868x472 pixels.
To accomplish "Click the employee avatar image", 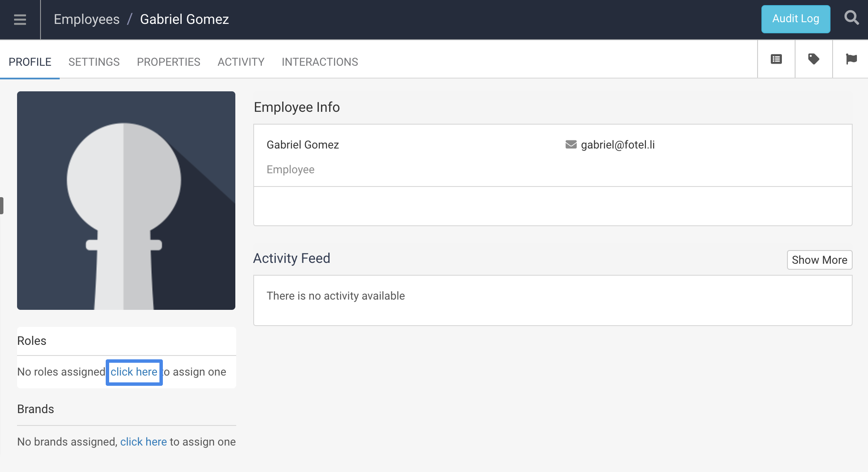I will tap(126, 201).
